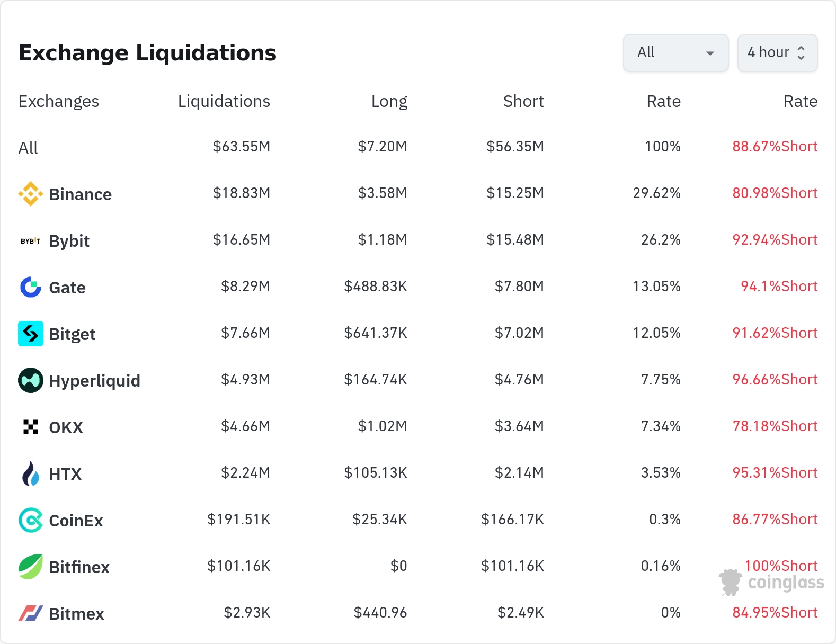Click the Binance logo icon
This screenshot has width=836, height=644.
point(31,194)
